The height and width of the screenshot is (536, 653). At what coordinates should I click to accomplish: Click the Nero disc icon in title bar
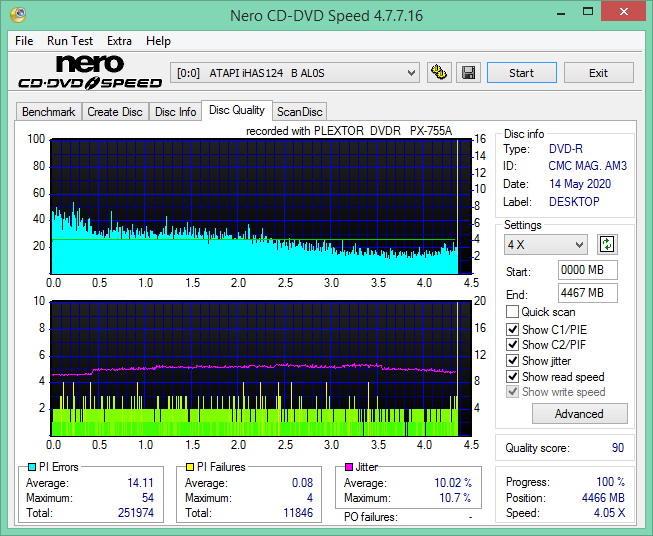(18, 15)
